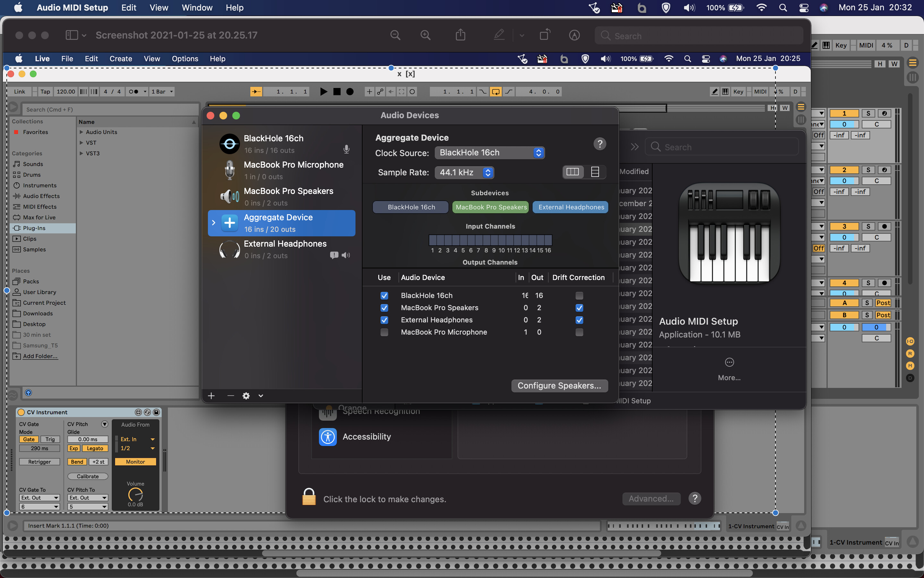This screenshot has height=578, width=924.
Task: Open Control Center in the menu bar
Action: pos(803,8)
